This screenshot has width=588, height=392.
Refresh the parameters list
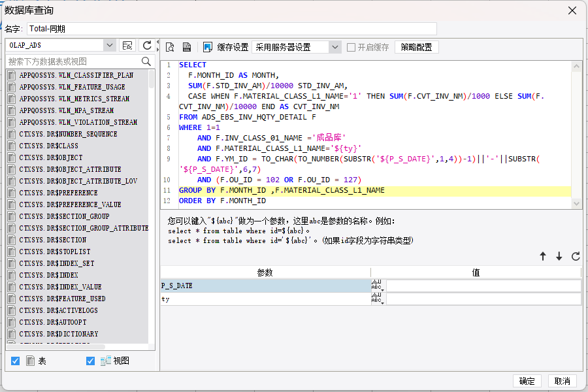pos(576,257)
